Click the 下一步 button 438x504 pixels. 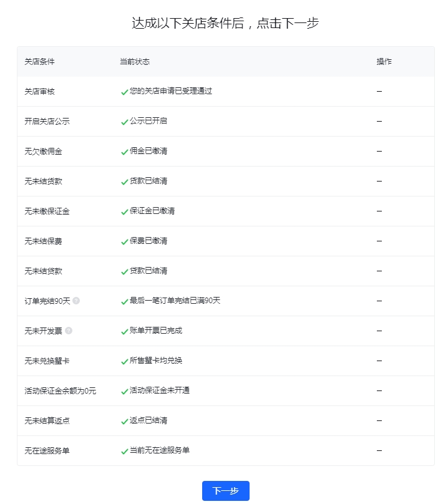click(x=225, y=490)
